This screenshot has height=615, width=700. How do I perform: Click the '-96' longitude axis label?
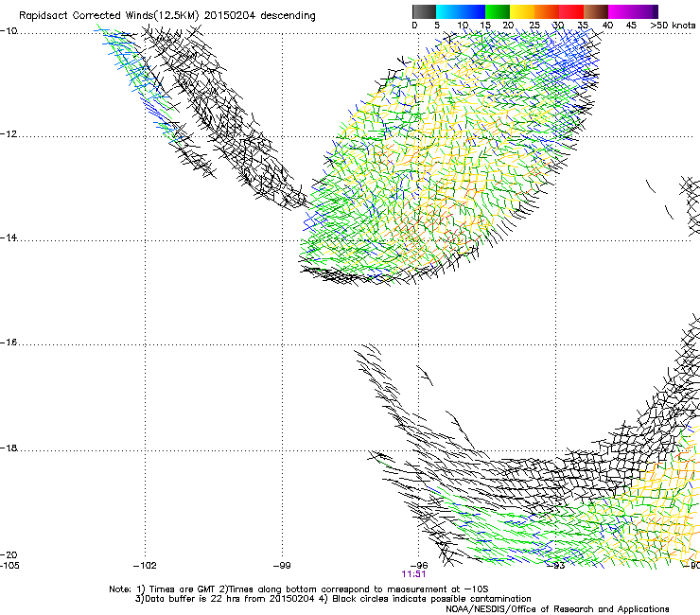coord(419,566)
